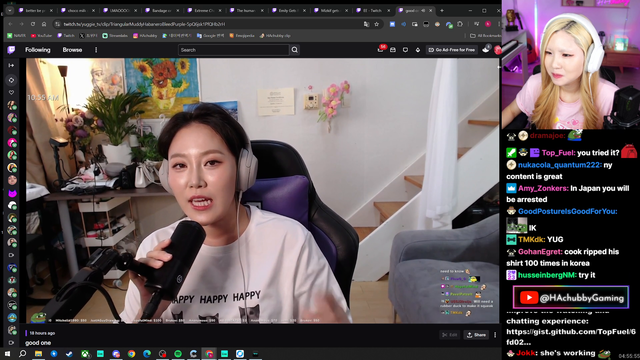This screenshot has width=640, height=360.
Task: Click the clip video player
Action: pos(262,191)
